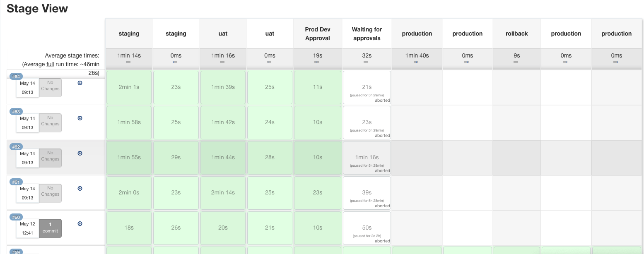The width and height of the screenshot is (644, 254).
Task: Click the average time bar under rollback 9s
Action: coord(516,62)
